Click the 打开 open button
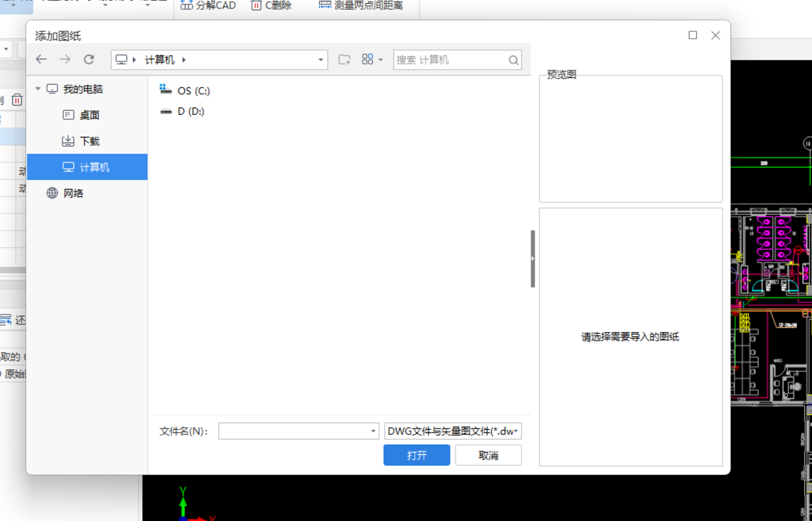812x521 pixels. point(416,455)
